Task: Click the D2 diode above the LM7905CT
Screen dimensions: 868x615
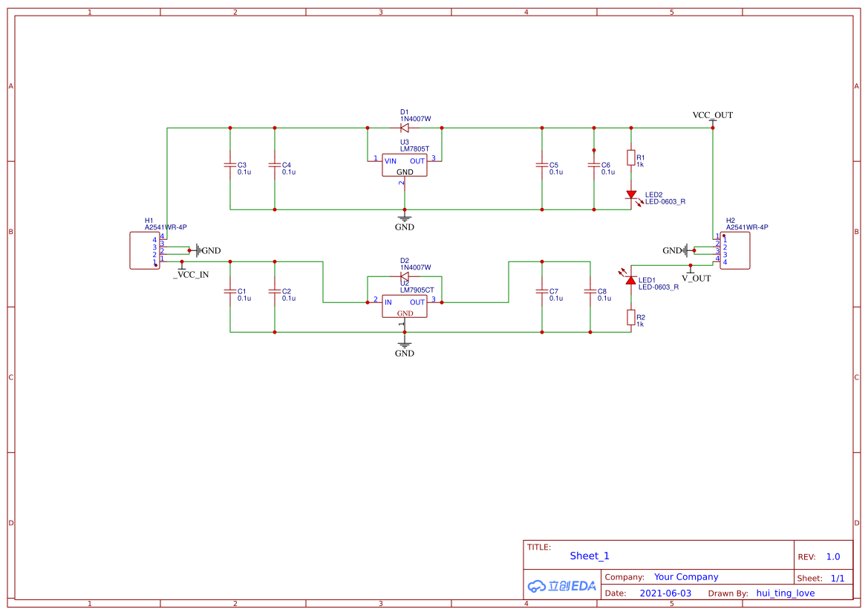Action: click(405, 276)
